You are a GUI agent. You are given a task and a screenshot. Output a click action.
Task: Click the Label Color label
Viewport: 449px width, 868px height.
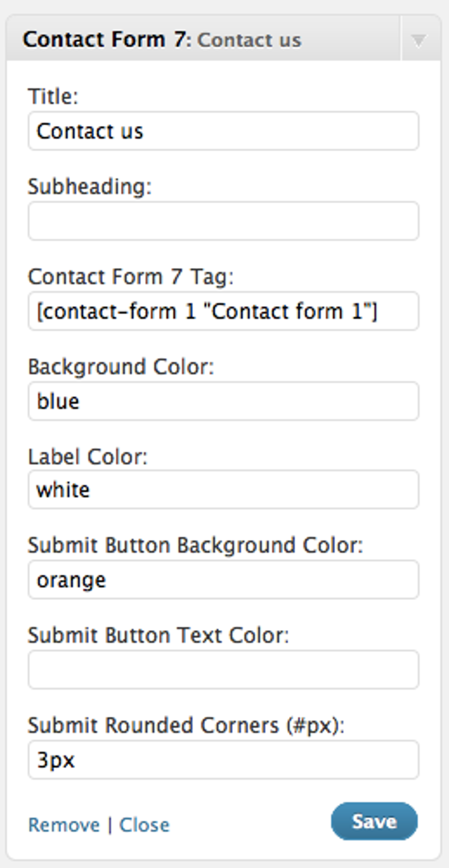(x=88, y=456)
